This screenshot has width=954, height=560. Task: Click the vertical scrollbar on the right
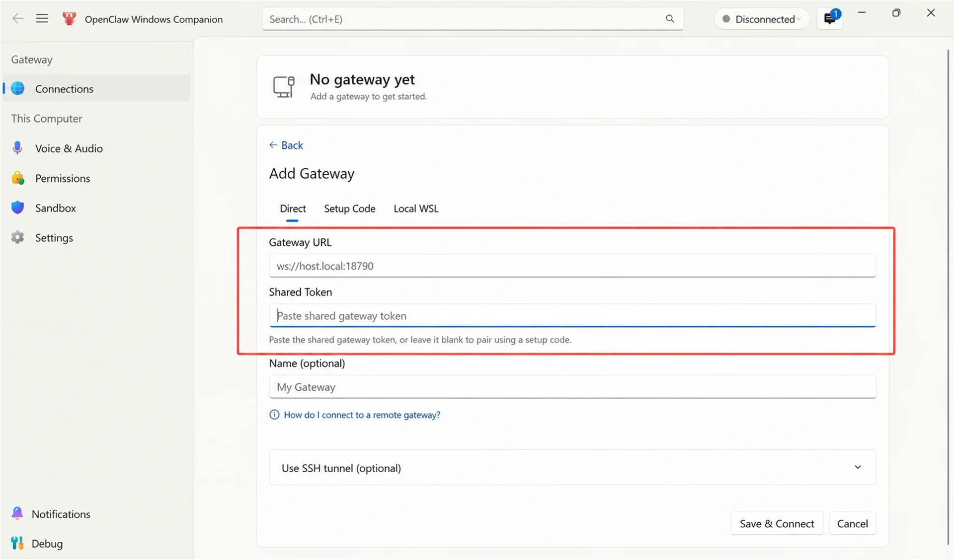(x=948, y=296)
